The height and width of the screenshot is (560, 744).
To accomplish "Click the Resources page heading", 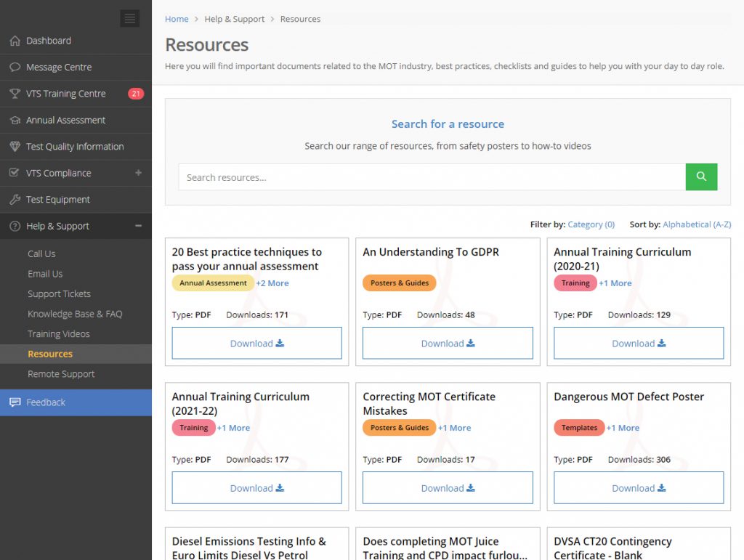I will pyautogui.click(x=207, y=44).
